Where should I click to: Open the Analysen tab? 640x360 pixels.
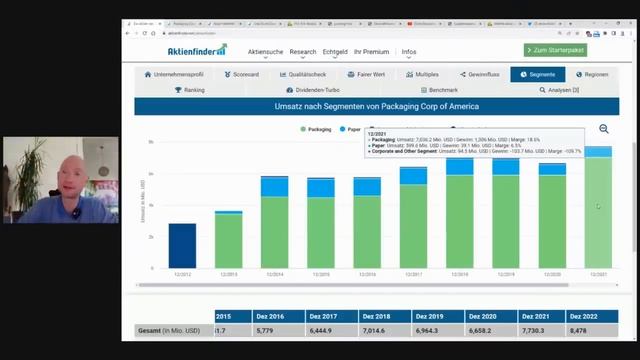click(x=559, y=90)
